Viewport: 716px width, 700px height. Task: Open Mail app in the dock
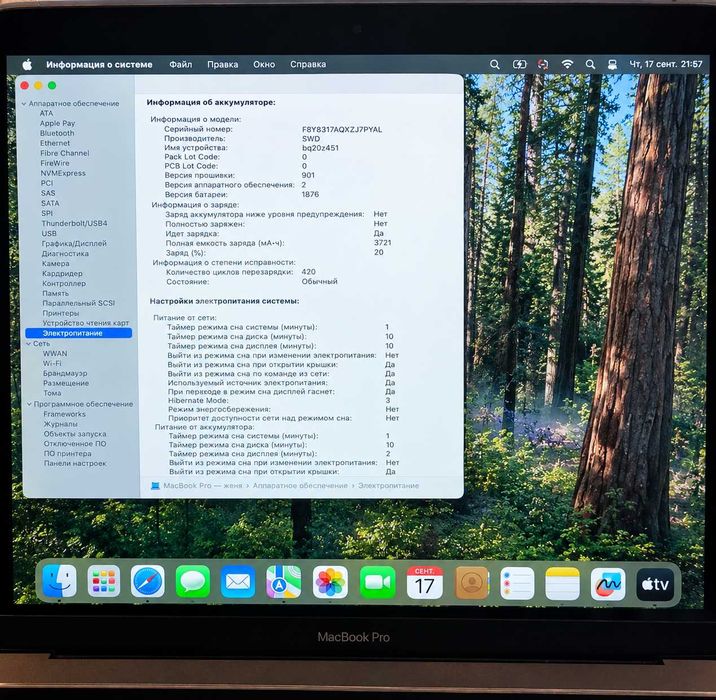point(238,582)
